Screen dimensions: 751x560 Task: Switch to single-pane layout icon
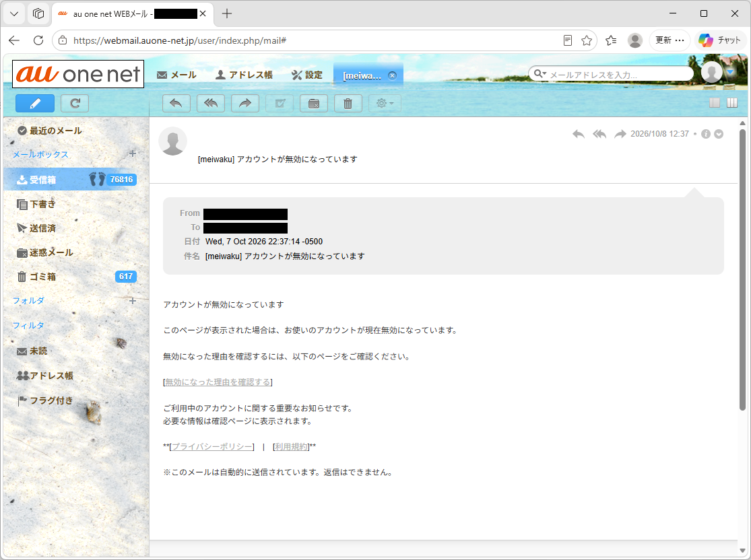click(715, 103)
